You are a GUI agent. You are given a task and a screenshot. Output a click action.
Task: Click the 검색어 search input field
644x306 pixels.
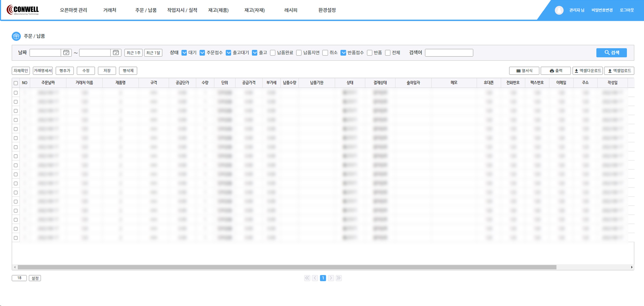[x=449, y=53]
